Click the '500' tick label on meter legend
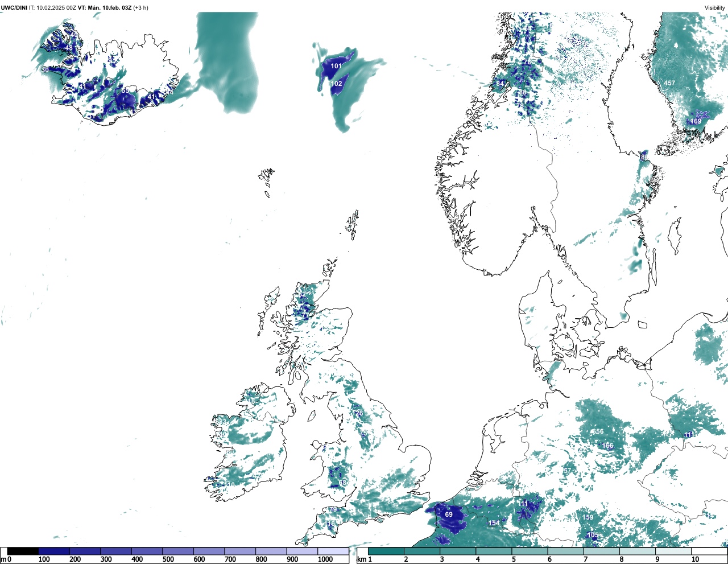This screenshot has height=564, width=728. [168, 559]
